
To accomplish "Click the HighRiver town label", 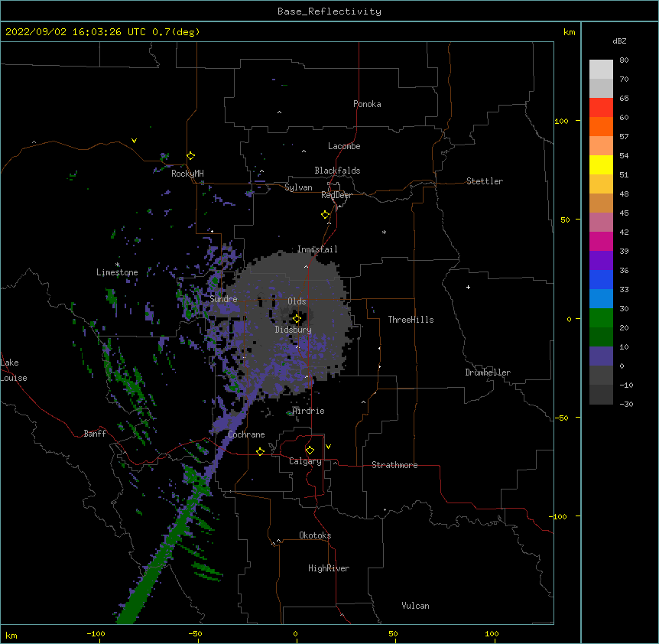I will point(329,568).
